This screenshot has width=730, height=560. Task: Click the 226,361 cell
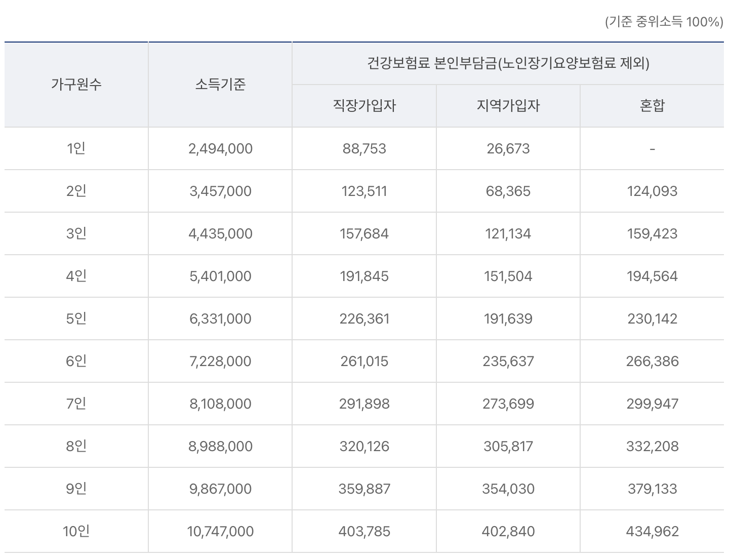pos(364,318)
